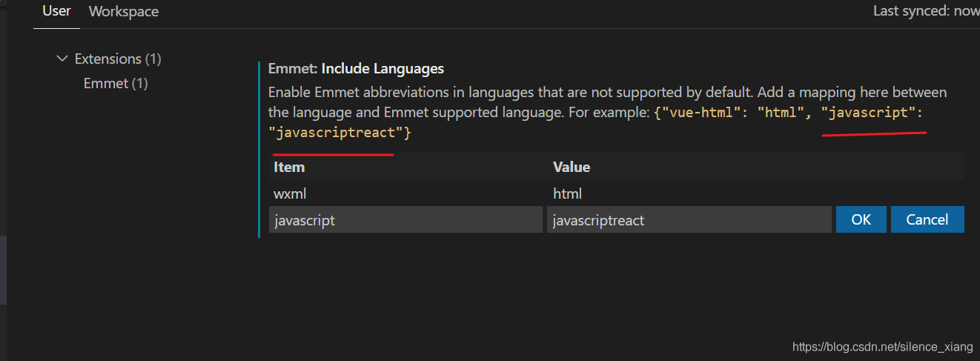Open the Emmet (1) tree entry

point(116,83)
